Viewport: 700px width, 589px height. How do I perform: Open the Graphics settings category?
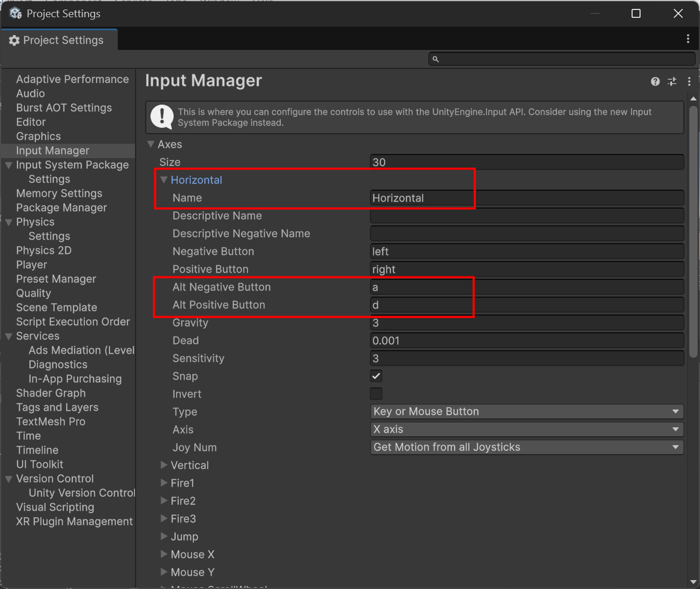point(39,136)
